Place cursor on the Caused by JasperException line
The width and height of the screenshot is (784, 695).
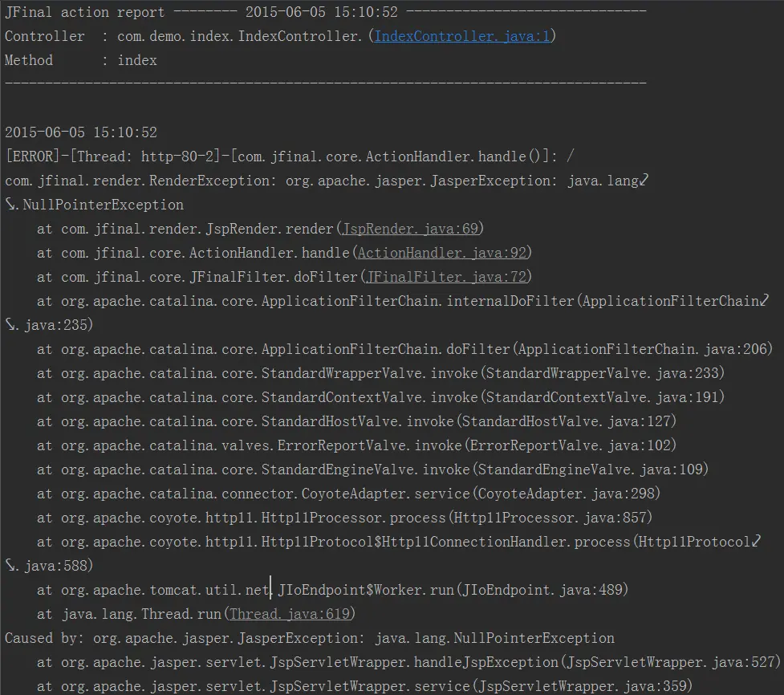click(x=310, y=639)
